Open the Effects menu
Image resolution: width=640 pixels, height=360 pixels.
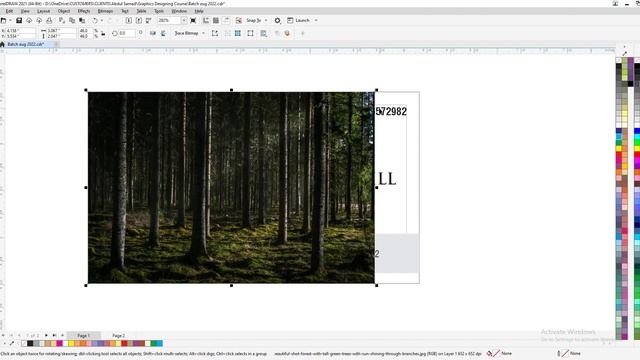[84, 11]
